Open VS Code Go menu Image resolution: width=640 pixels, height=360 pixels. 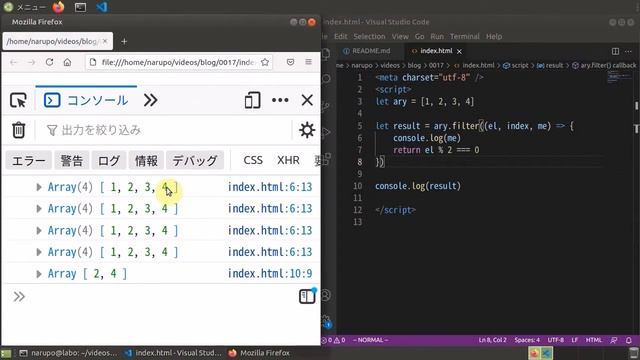420,36
